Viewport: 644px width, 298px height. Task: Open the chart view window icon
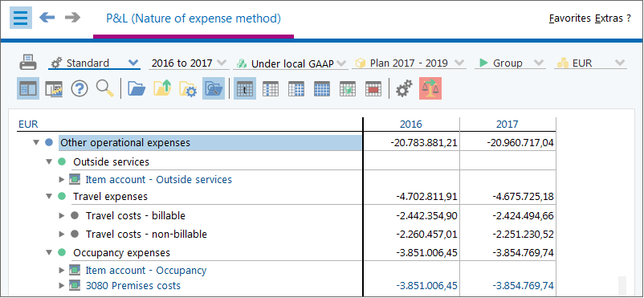pyautogui.click(x=54, y=88)
